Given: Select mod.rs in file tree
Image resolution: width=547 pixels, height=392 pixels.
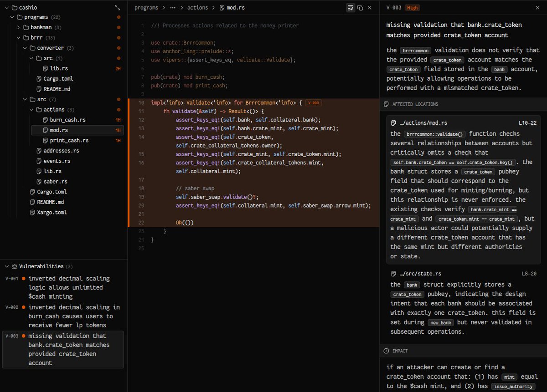Looking at the screenshot, I should pyautogui.click(x=77, y=130).
